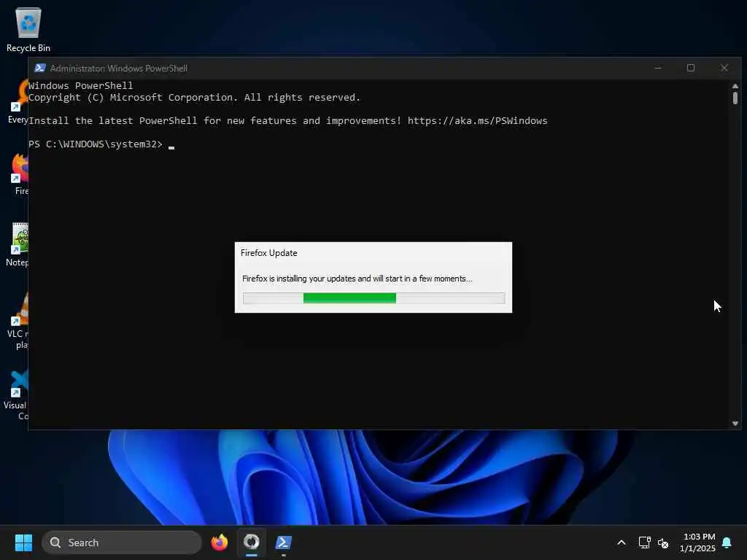Image resolution: width=747 pixels, height=560 pixels.
Task: Open the Windows Start menu
Action: tap(23, 542)
